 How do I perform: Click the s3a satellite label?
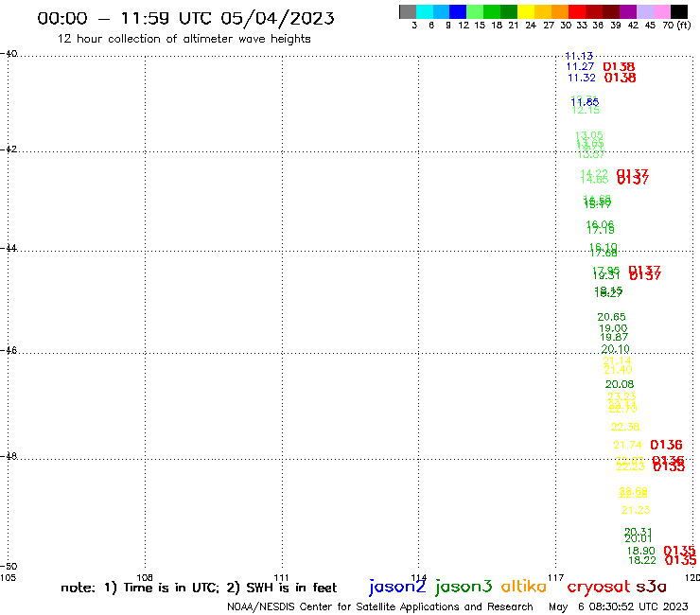(652, 587)
